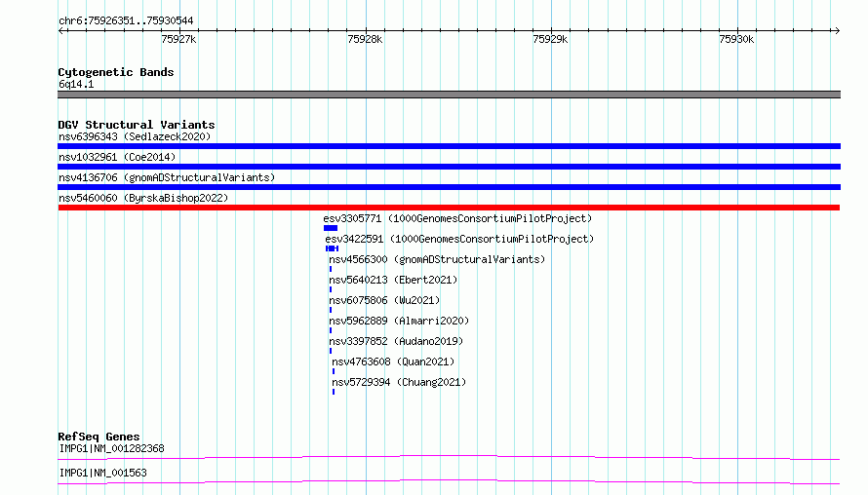The width and height of the screenshot is (868, 495).
Task: Open the nsv4763608 (Quan2021) label
Action: pyautogui.click(x=393, y=362)
